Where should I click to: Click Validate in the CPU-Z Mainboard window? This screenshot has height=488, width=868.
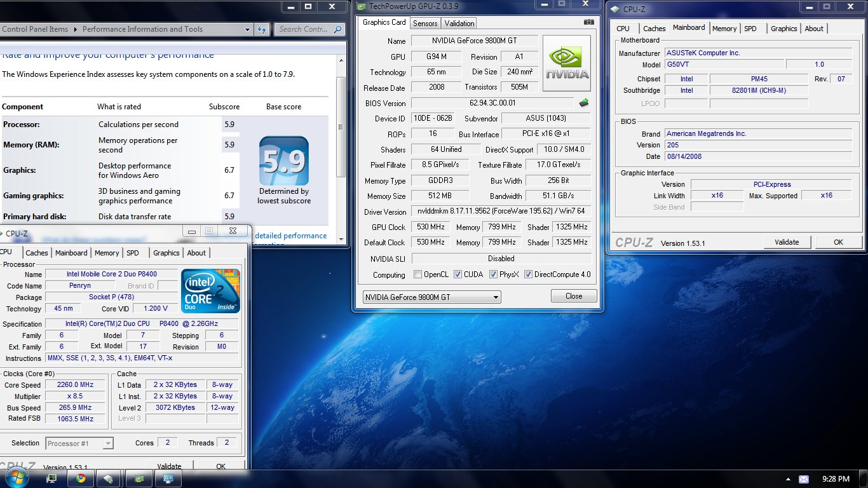coord(787,242)
